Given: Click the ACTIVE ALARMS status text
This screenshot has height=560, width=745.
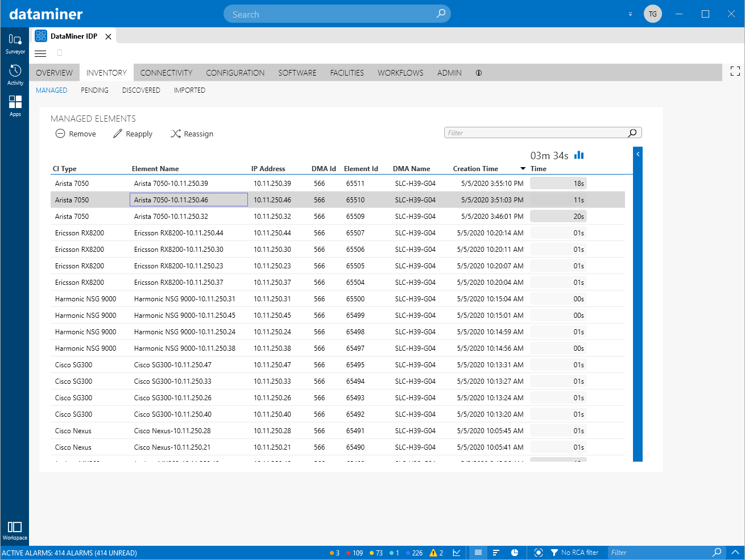Looking at the screenshot, I should tap(69, 553).
